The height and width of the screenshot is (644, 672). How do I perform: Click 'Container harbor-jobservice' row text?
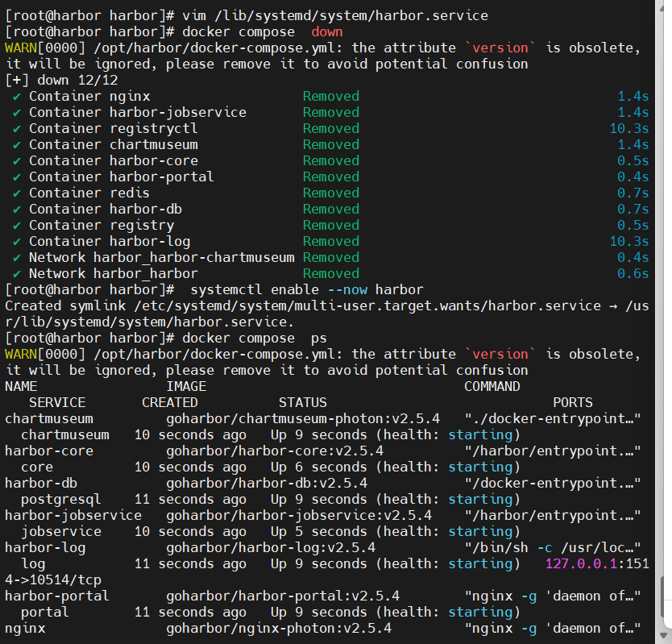pyautogui.click(x=138, y=113)
